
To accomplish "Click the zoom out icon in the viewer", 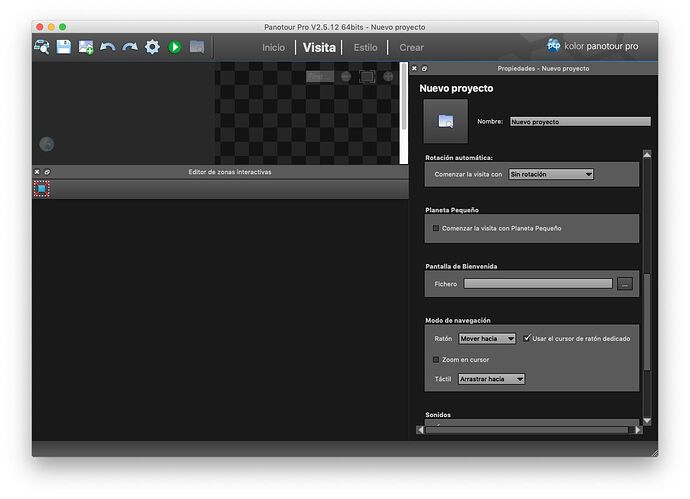I will point(346,77).
